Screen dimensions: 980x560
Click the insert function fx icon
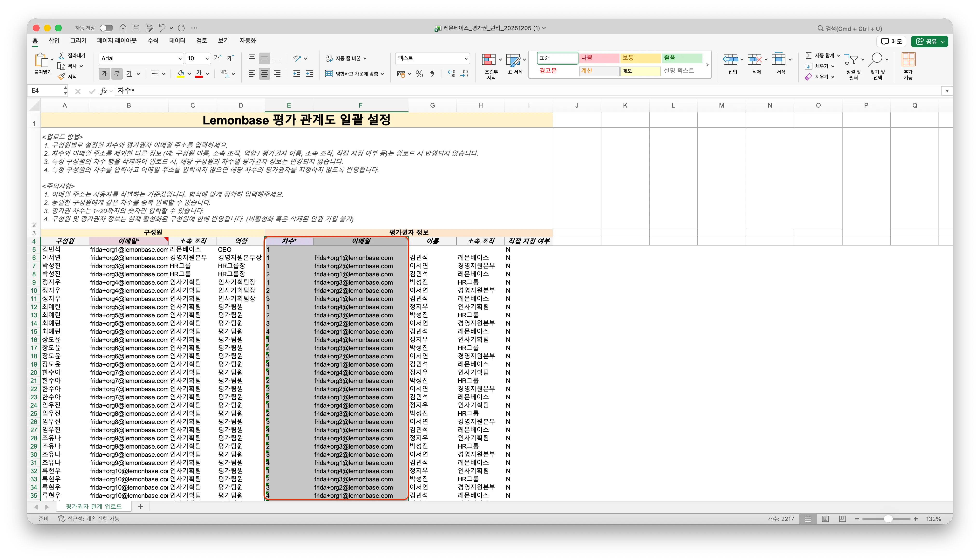point(103,91)
